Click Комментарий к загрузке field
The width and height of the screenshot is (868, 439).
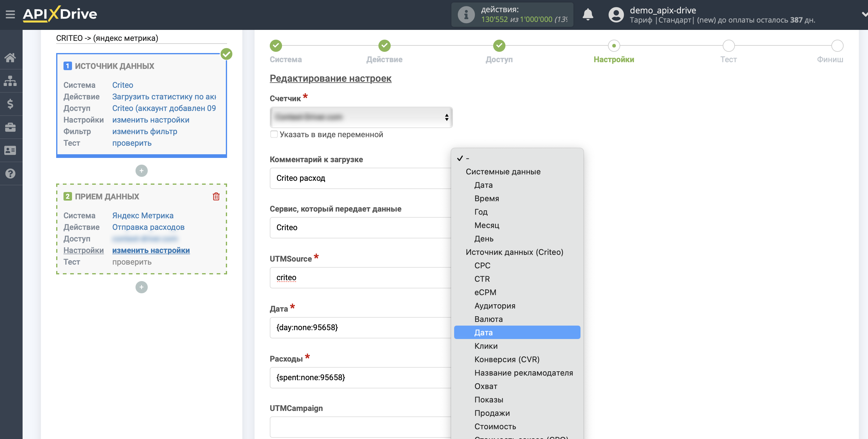[360, 178]
